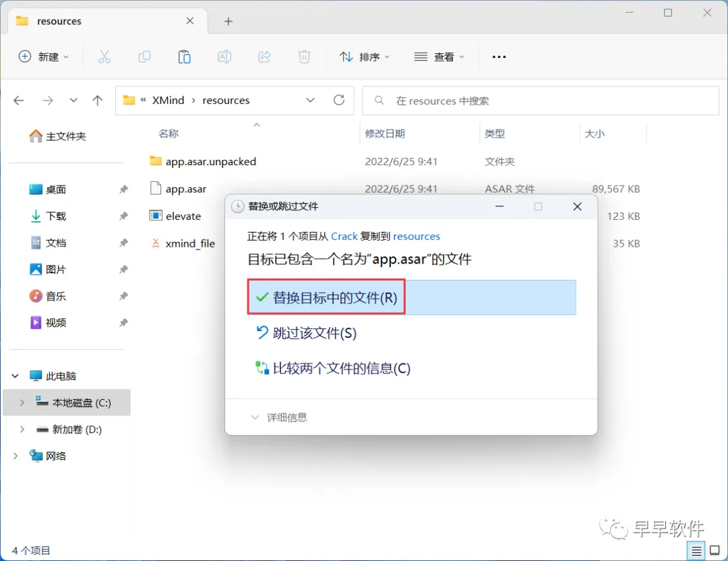The height and width of the screenshot is (561, 728).
Task: Sort by the 名称 column header
Action: pyautogui.click(x=169, y=134)
